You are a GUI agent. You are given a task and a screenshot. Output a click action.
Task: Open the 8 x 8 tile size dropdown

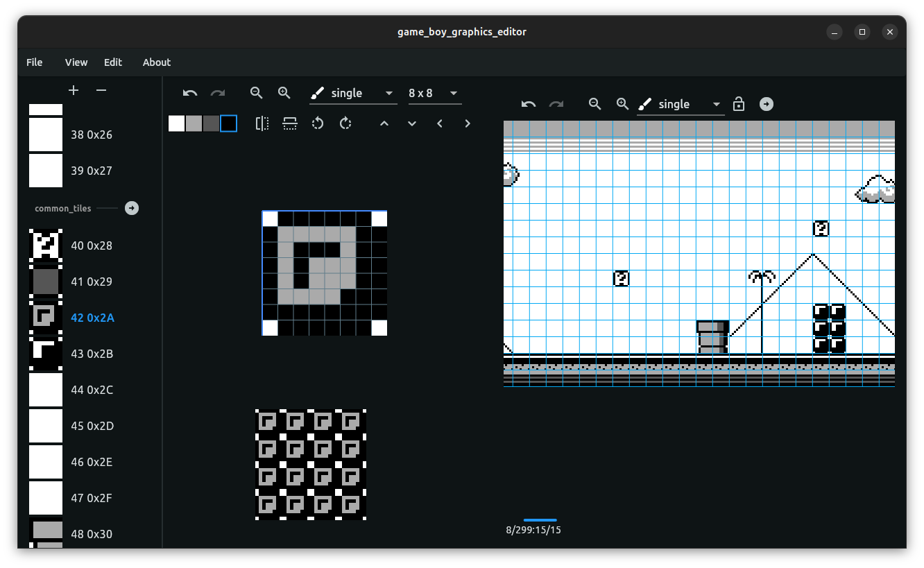coord(434,93)
